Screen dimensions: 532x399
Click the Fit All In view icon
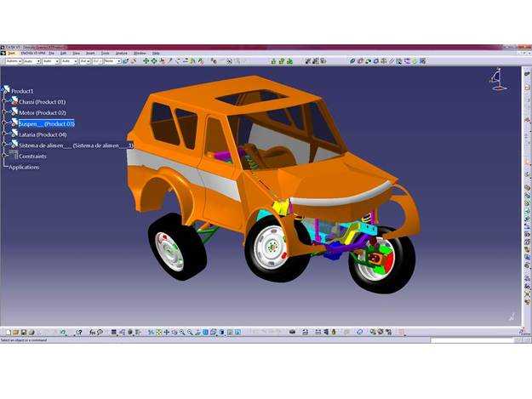point(159,333)
